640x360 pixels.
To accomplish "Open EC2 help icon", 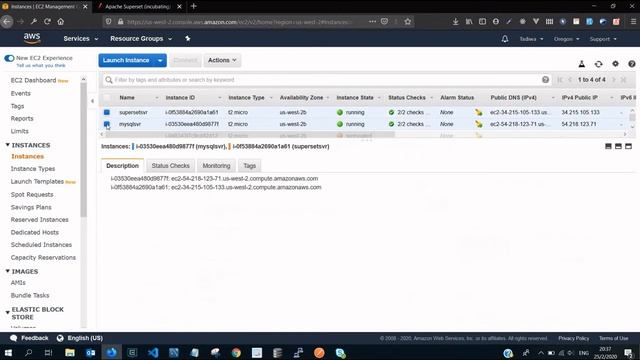I will point(631,64).
